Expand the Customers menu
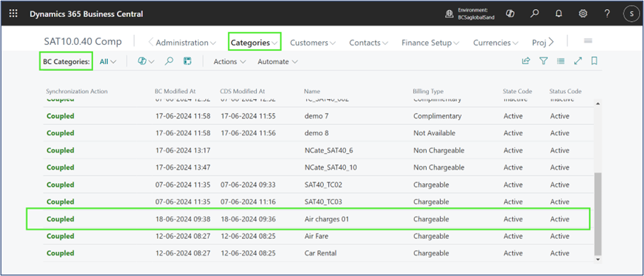644x276 pixels. click(x=313, y=43)
